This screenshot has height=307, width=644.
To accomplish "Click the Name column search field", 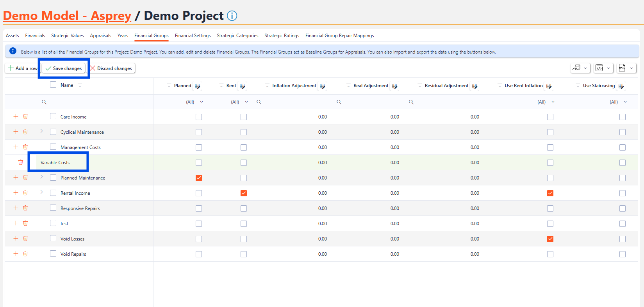I will click(x=98, y=102).
